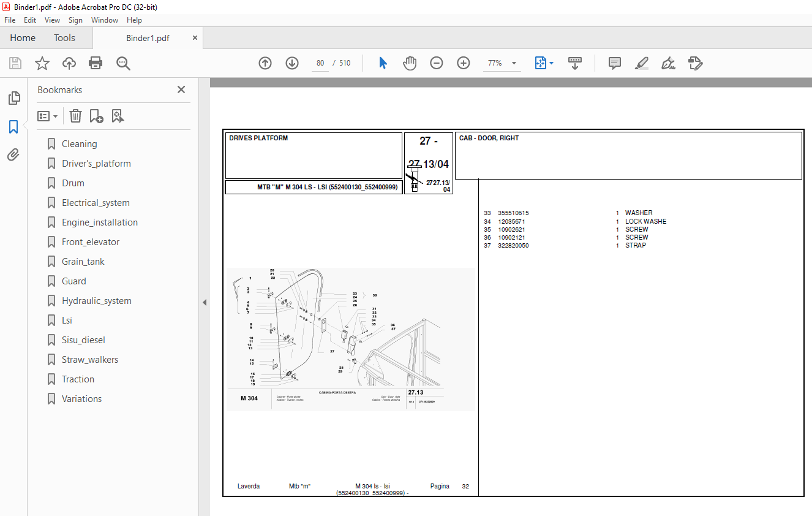The image size is (812, 516).
Task: Click part number 355510615 in the parts list
Action: 513,213
